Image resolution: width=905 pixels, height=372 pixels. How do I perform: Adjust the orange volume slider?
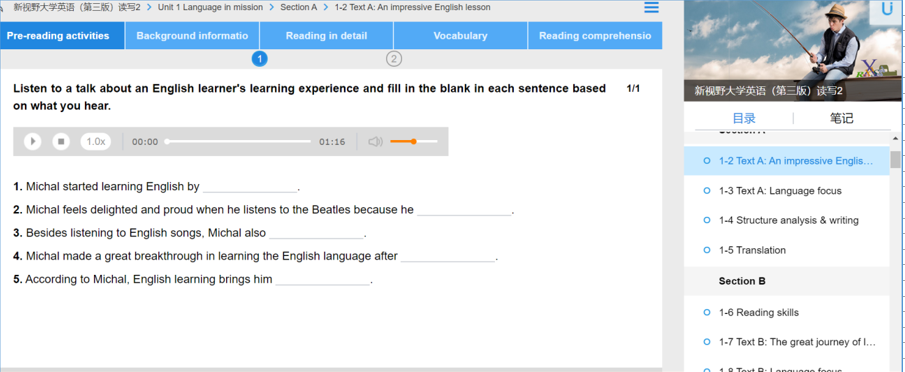click(413, 141)
